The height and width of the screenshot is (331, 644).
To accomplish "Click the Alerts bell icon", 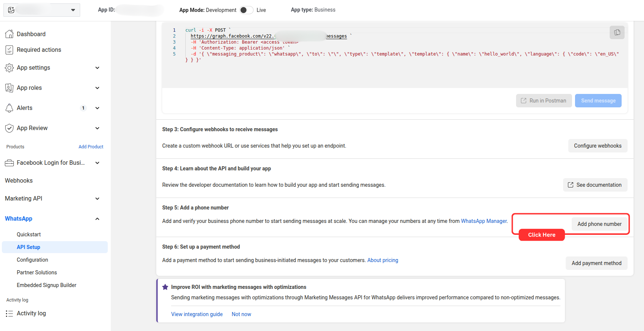I will point(9,108).
